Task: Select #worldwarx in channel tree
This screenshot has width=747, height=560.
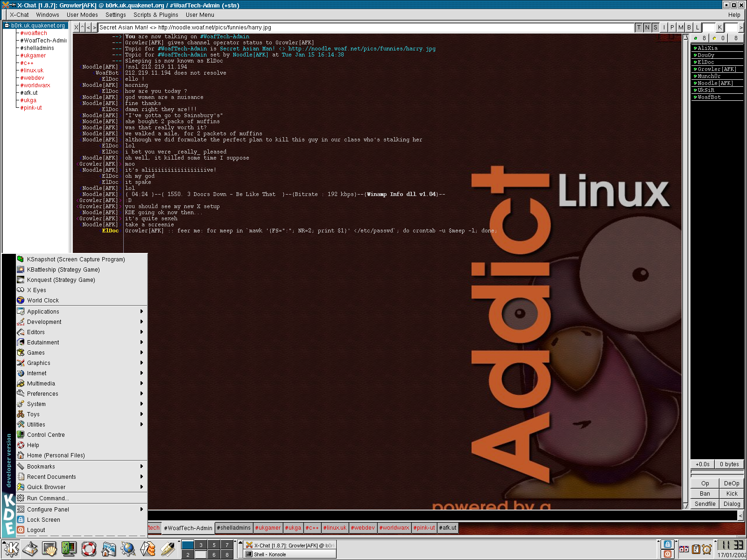Action: [35, 85]
